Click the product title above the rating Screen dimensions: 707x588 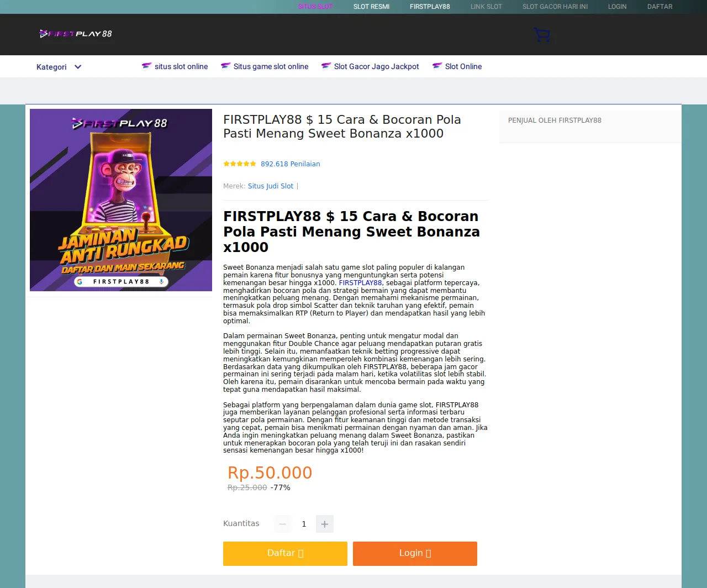[x=342, y=127]
